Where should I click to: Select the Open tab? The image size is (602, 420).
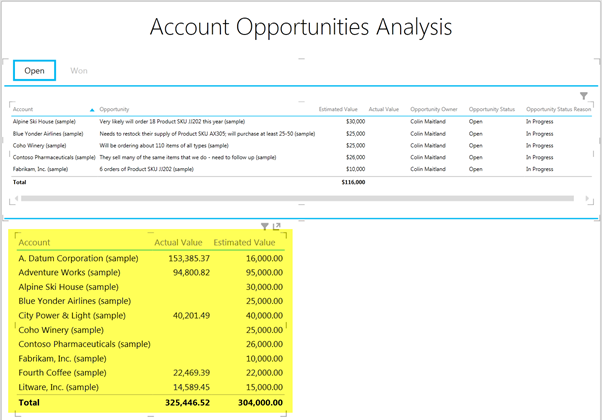click(34, 71)
